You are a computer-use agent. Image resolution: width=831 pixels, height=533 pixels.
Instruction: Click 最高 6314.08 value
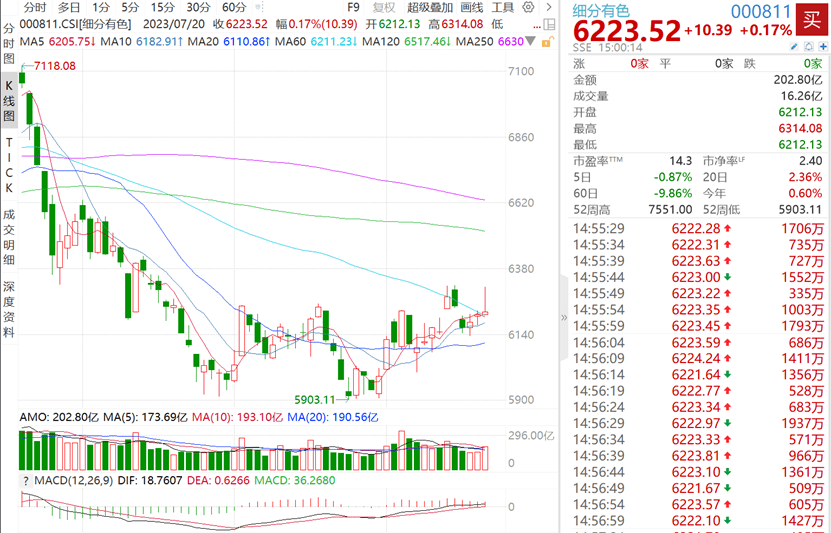[800, 128]
